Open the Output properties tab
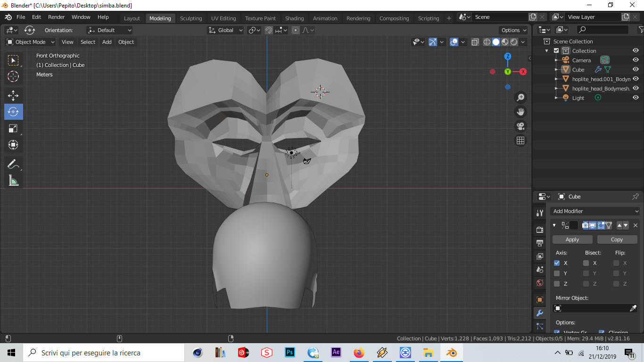644x362 pixels. [x=540, y=243]
